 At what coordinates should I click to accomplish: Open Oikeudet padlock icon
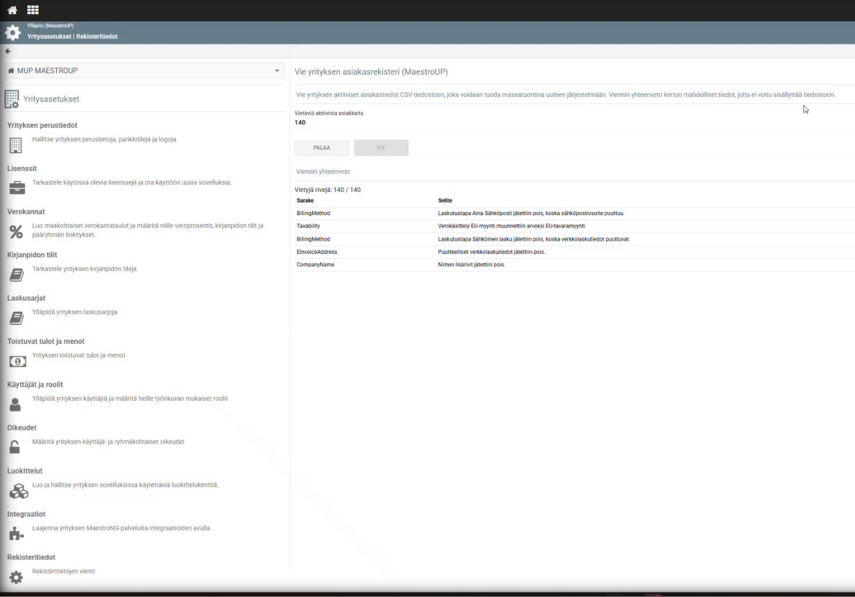(x=15, y=447)
